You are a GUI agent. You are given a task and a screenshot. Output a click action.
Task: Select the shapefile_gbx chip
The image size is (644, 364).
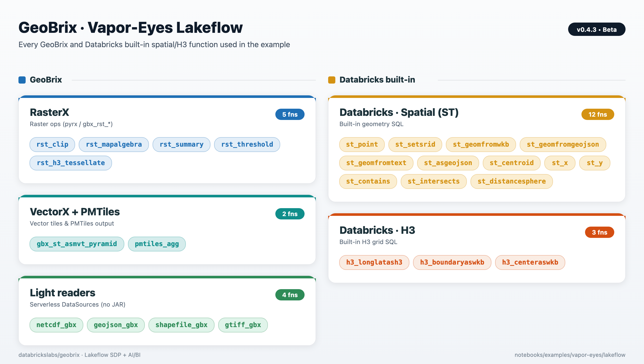pos(182,325)
